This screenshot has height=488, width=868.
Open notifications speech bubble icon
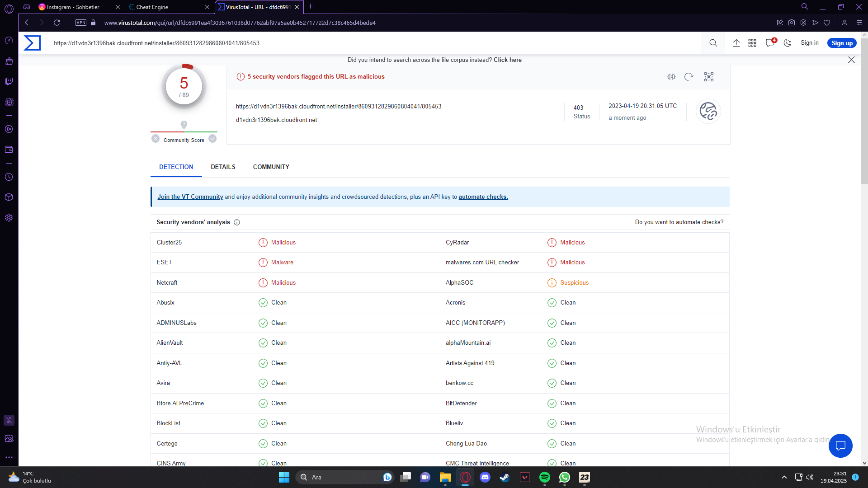point(770,43)
